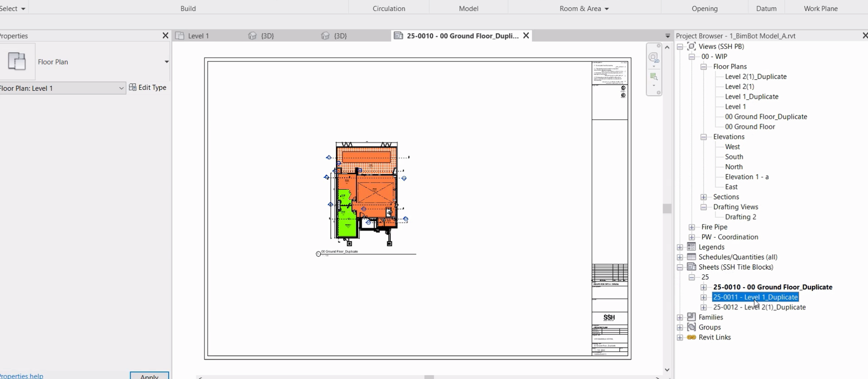
Task: Click the Apply button in Properties
Action: (x=149, y=376)
